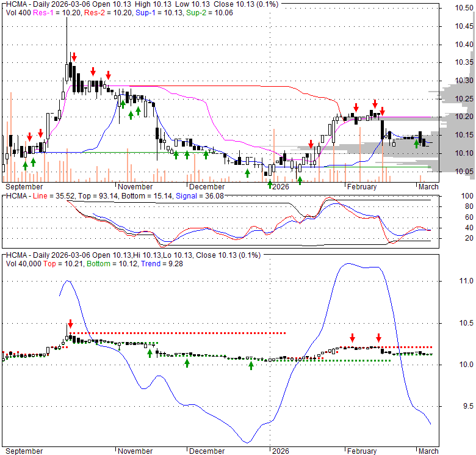Click the first red arrow in bottom panel

[x=70, y=324]
